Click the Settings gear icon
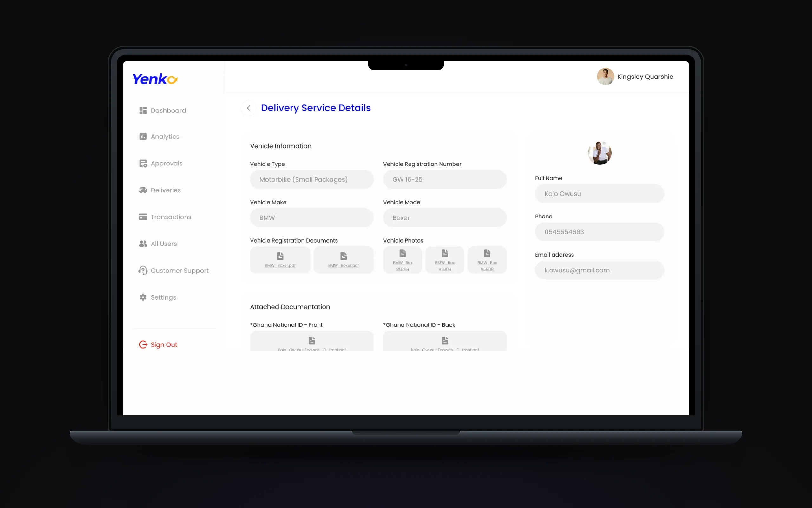 143,297
